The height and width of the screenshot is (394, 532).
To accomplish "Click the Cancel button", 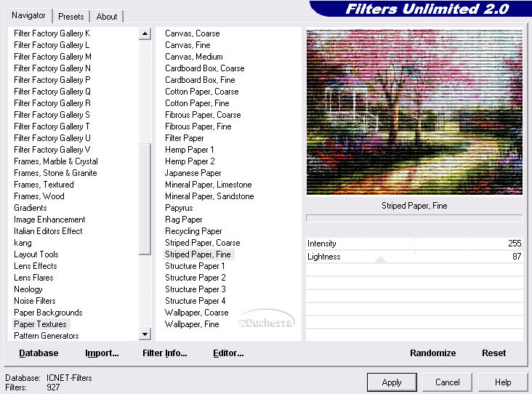I will coord(447,382).
